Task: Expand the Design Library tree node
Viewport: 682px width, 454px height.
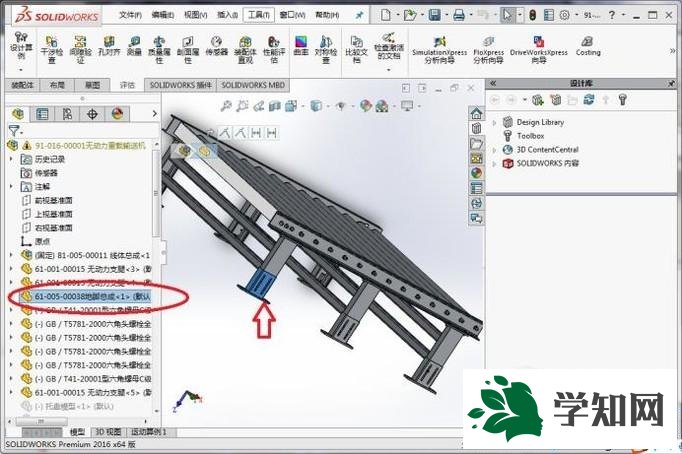Action: pos(494,122)
